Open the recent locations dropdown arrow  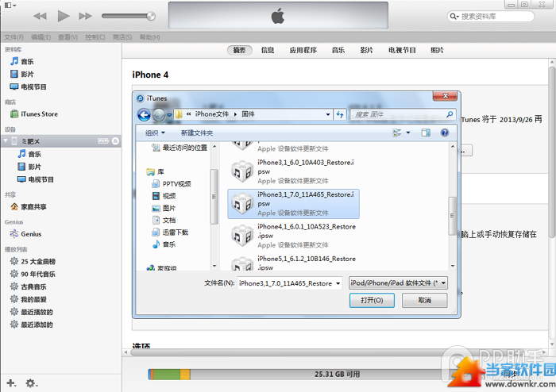click(x=169, y=115)
